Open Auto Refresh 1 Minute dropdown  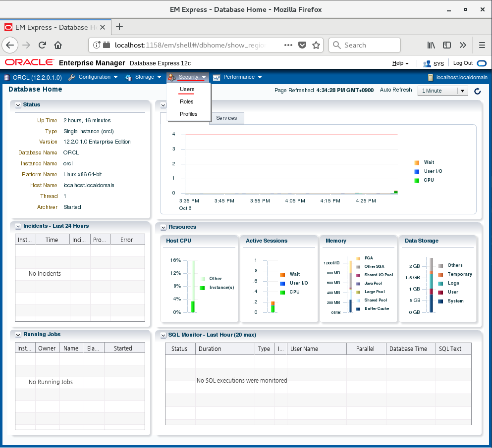coord(443,91)
